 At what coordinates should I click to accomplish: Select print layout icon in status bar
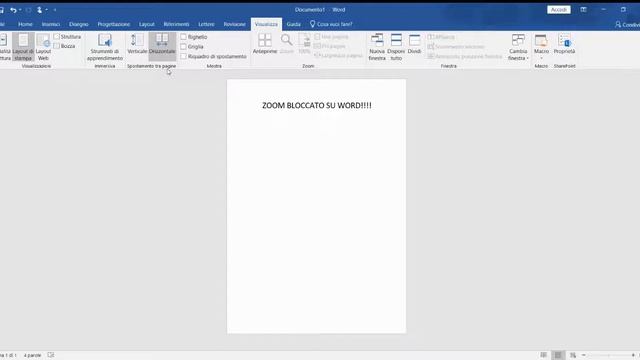tap(558, 355)
